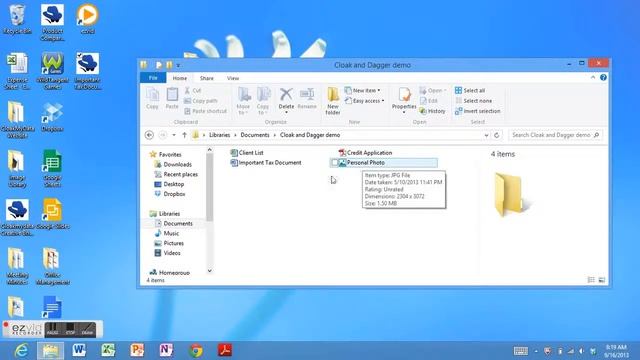Open the Recycle Bin desktop icon
Image resolution: width=640 pixels, height=360 pixels.
coord(17,19)
